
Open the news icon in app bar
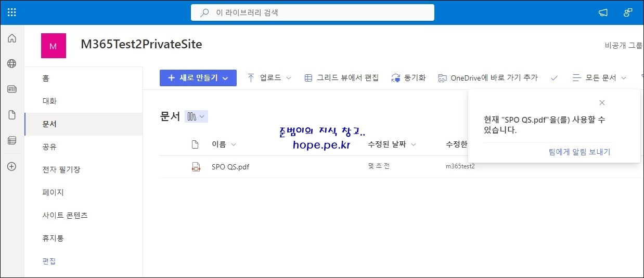12,89
